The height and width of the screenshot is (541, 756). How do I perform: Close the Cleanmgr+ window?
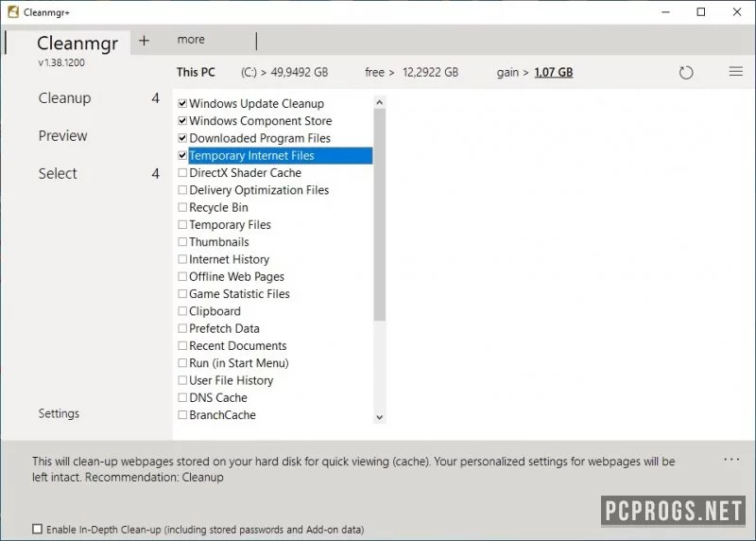[x=737, y=12]
